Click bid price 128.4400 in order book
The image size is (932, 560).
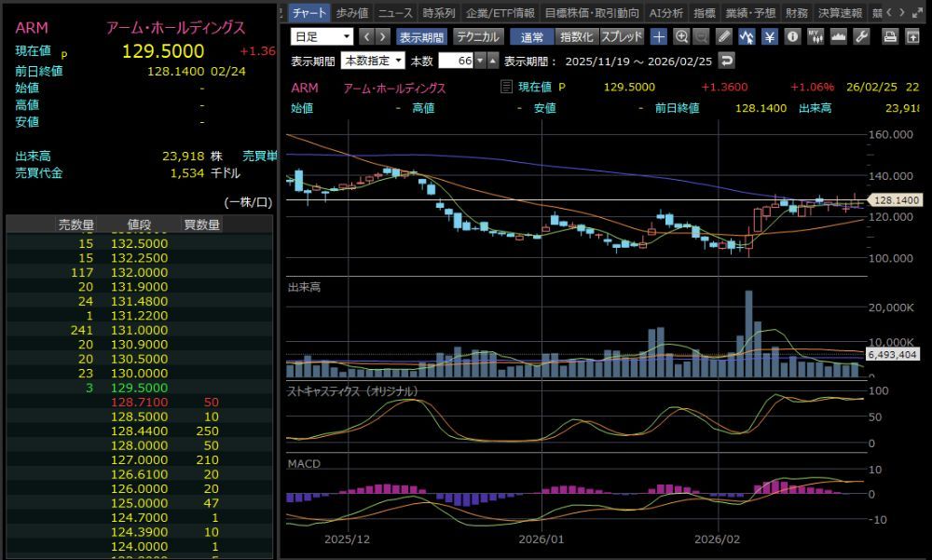139,431
